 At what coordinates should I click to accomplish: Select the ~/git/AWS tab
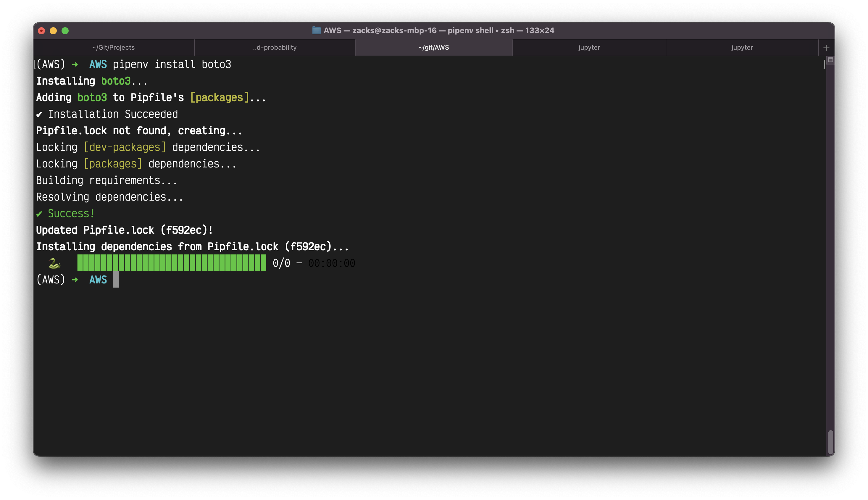433,47
